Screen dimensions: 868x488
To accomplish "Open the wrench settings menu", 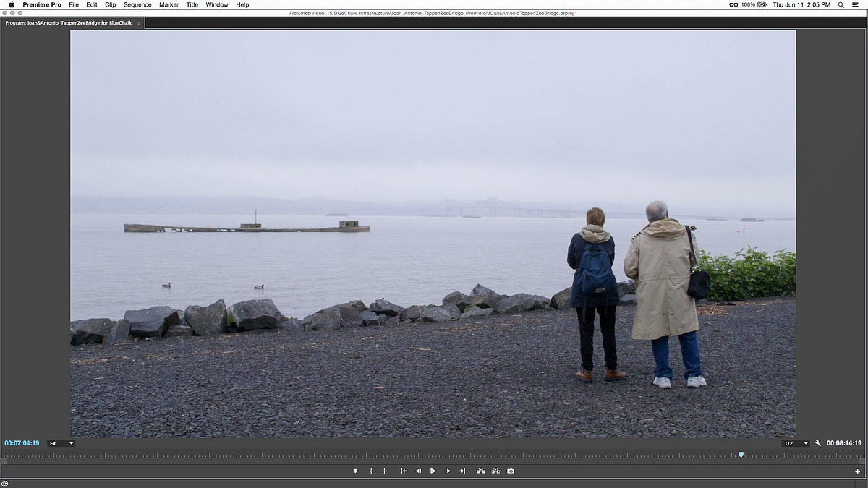I will pyautogui.click(x=818, y=443).
